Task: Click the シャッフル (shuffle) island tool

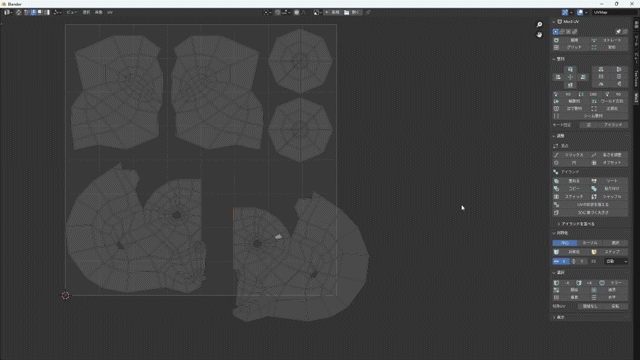Action: pyautogui.click(x=609, y=197)
